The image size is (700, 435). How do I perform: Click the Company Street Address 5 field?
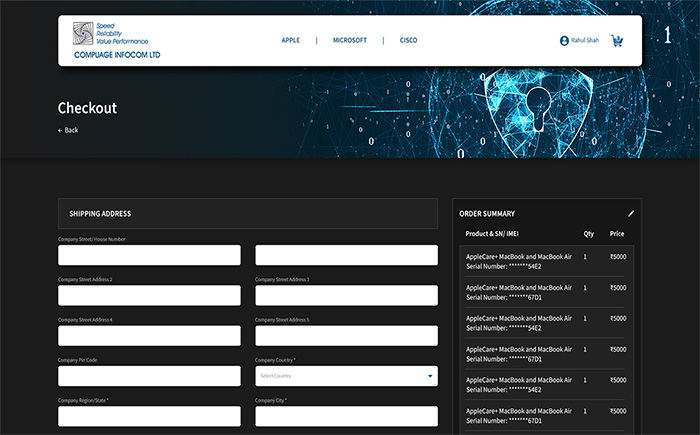click(x=346, y=335)
